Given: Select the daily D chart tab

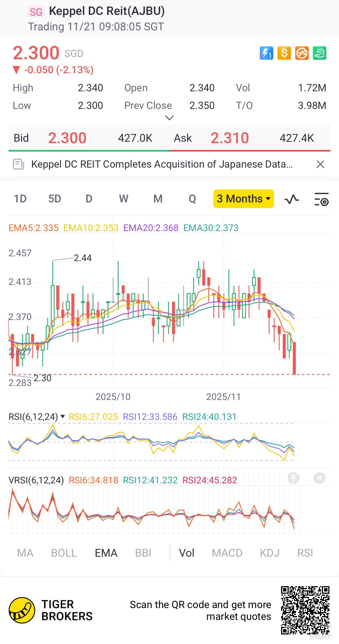Looking at the screenshot, I should click(x=89, y=199).
